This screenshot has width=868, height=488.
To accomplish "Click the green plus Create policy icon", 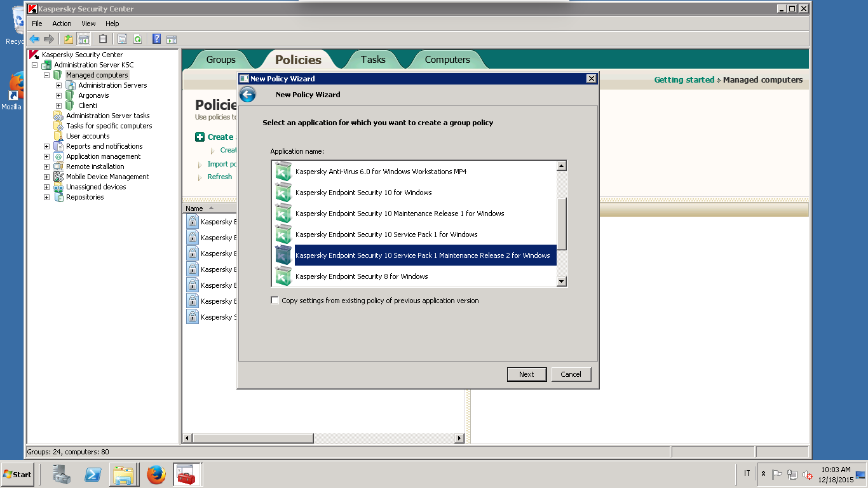I will pos(200,137).
